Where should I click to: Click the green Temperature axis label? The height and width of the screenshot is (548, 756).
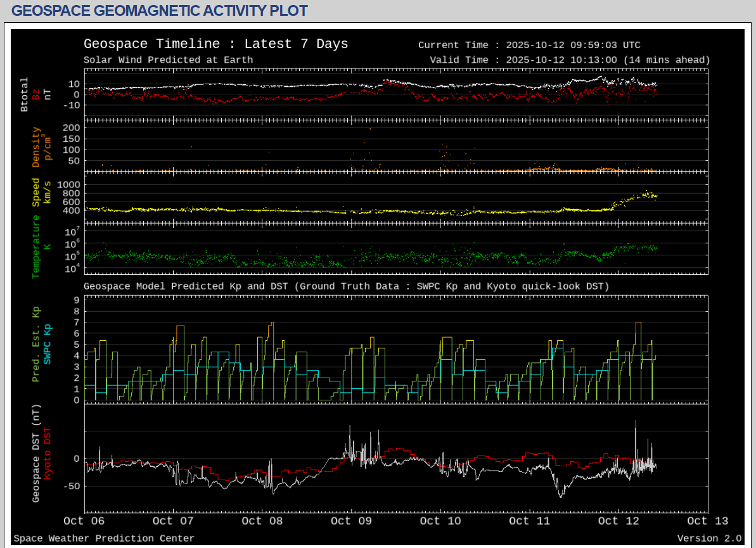[x=36, y=246]
